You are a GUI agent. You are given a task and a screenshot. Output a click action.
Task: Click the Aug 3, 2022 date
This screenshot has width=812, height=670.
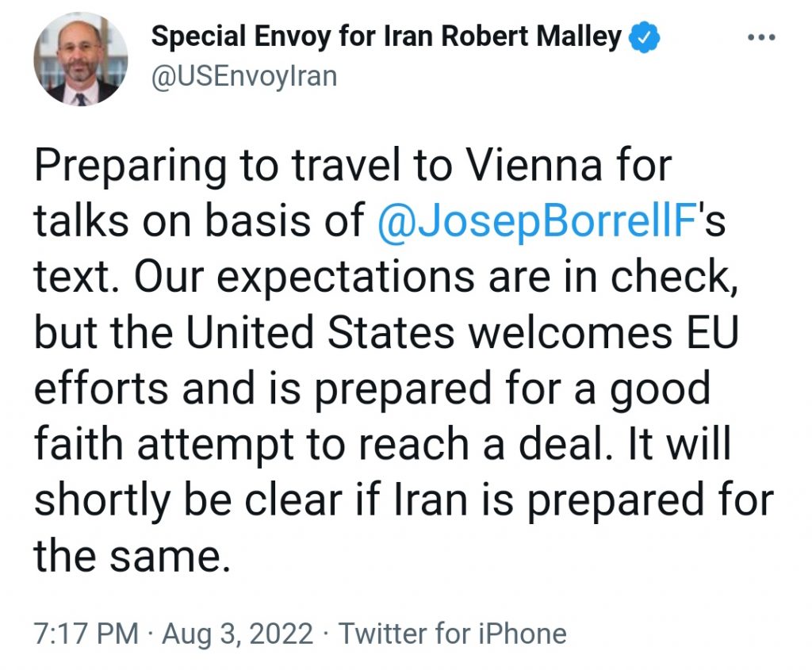(238, 634)
